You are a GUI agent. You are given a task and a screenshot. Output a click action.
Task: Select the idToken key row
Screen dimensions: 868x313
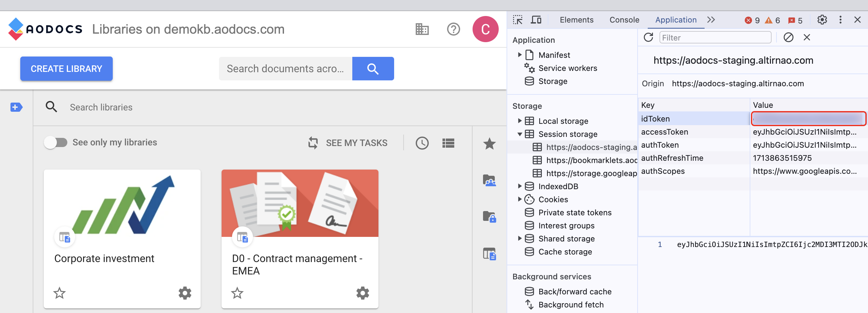[753, 119]
